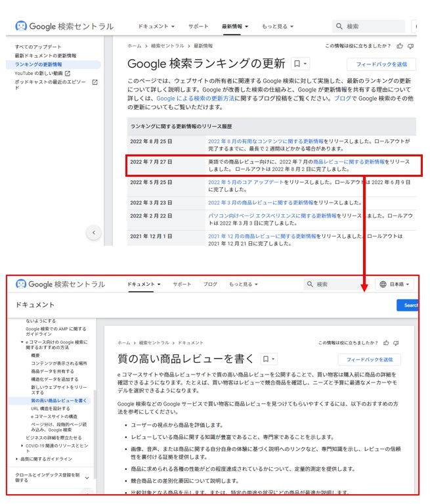Viewport: 430px width, 504px height.
Task: Select ビジネスの詳細を際立たせる in tree
Action: point(54,438)
